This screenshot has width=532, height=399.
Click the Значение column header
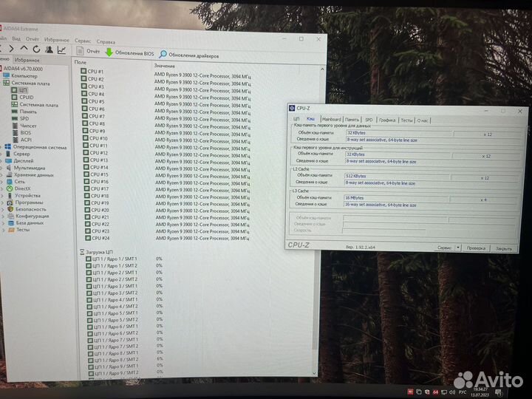pyautogui.click(x=165, y=66)
